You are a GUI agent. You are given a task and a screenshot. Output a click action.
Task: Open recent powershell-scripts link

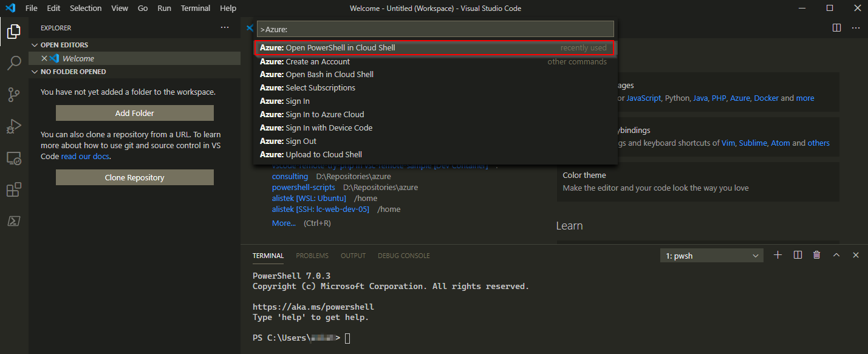(x=303, y=187)
